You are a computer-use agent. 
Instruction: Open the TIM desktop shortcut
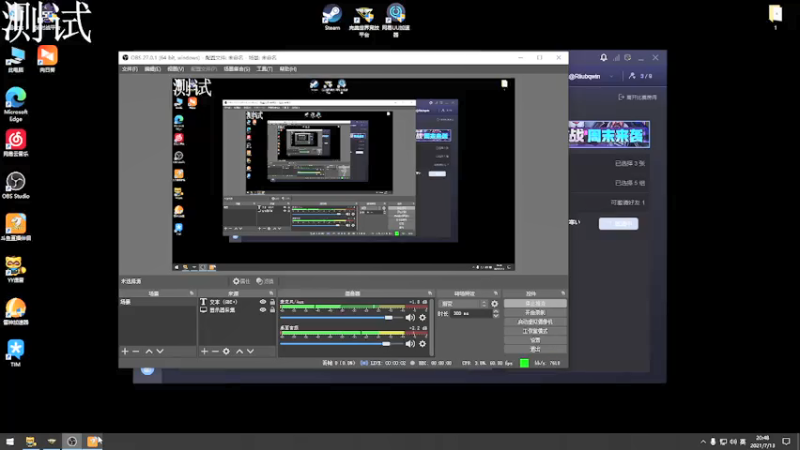tap(15, 353)
